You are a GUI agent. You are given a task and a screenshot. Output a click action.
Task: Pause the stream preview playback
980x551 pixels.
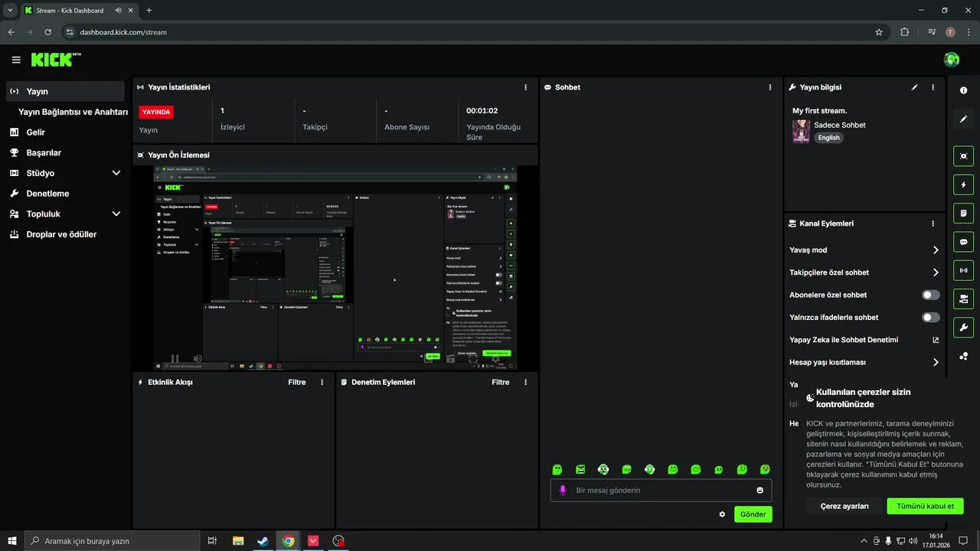[175, 358]
